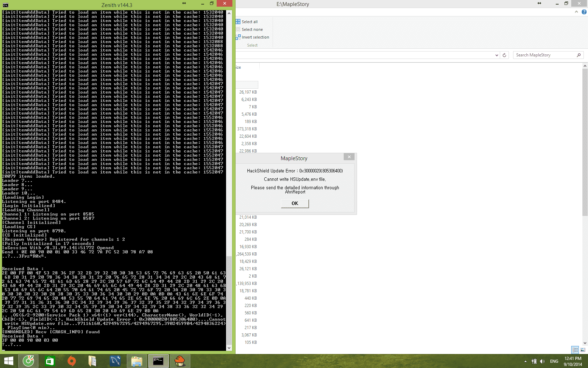Click the 16,930 KB size entry
This screenshot has height=368, width=588.
(248, 247)
